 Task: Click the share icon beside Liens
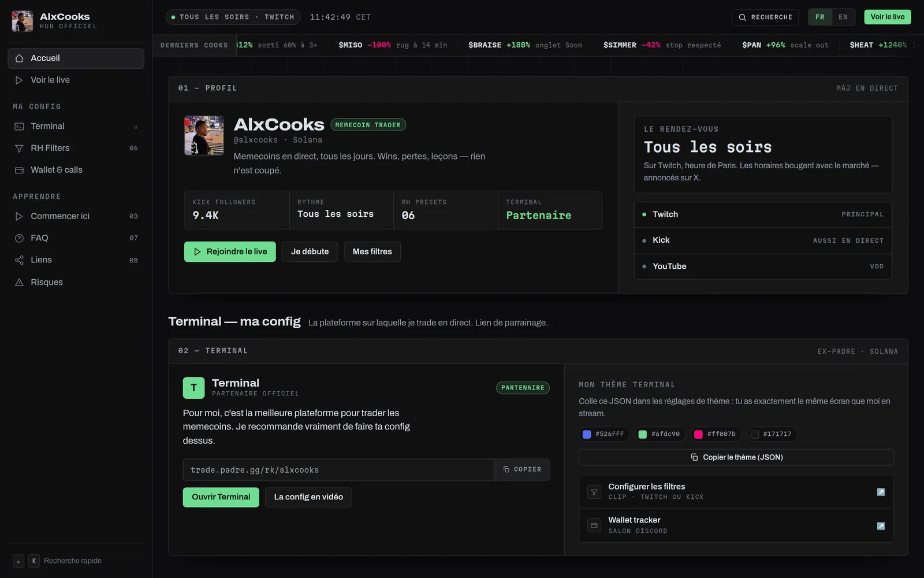click(x=19, y=260)
